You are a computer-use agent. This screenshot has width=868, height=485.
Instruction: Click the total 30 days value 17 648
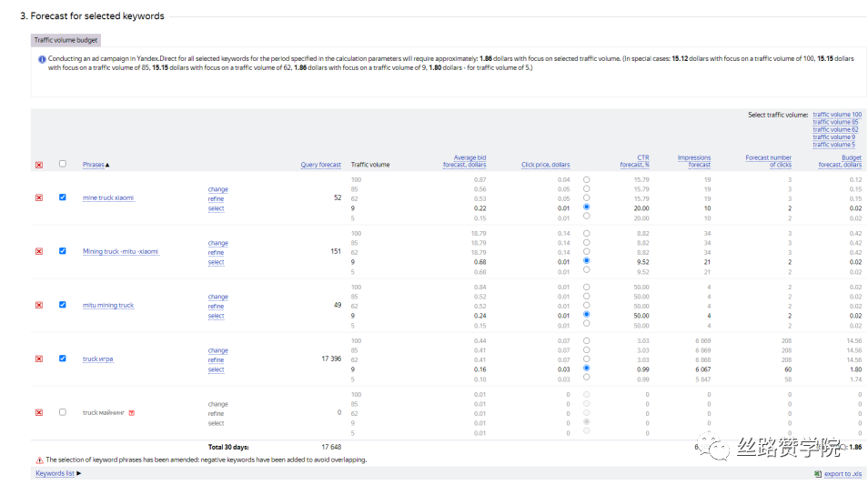point(331,448)
